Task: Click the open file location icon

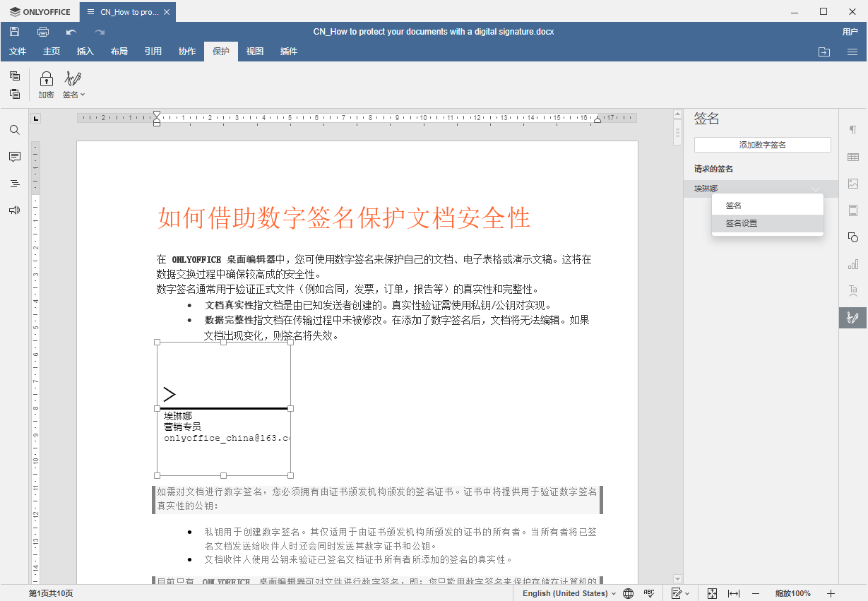Action: click(x=824, y=52)
